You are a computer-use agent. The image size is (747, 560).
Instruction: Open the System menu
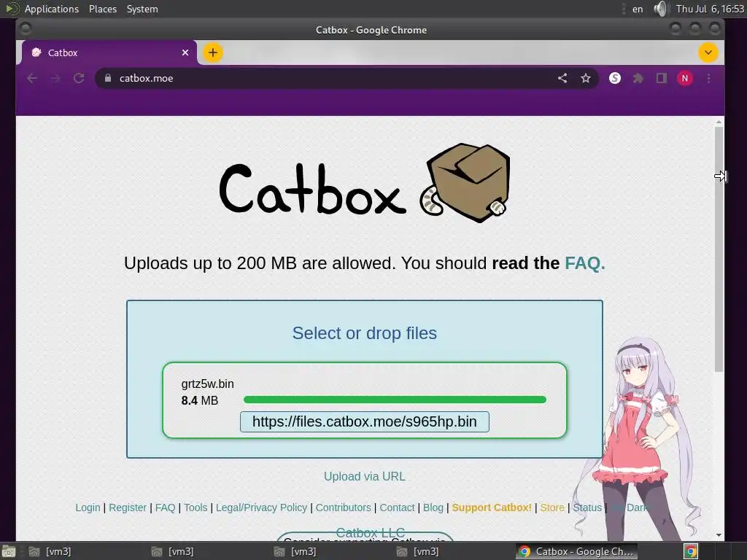point(142,9)
